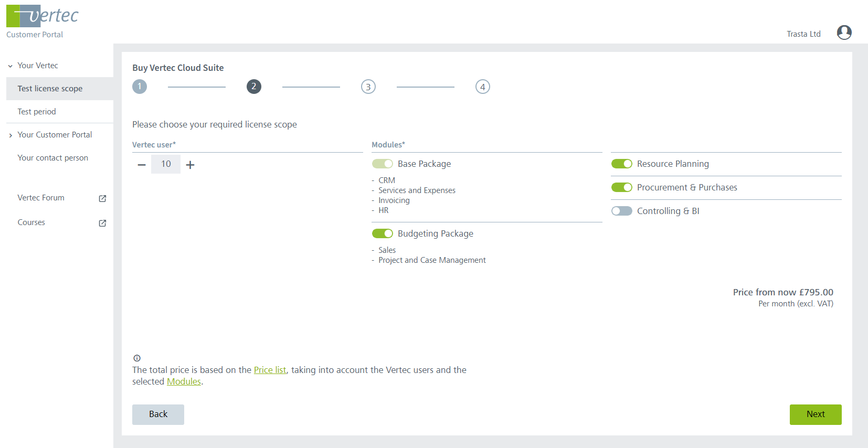Click the user profile avatar icon
The width and height of the screenshot is (868, 448).
click(x=844, y=33)
